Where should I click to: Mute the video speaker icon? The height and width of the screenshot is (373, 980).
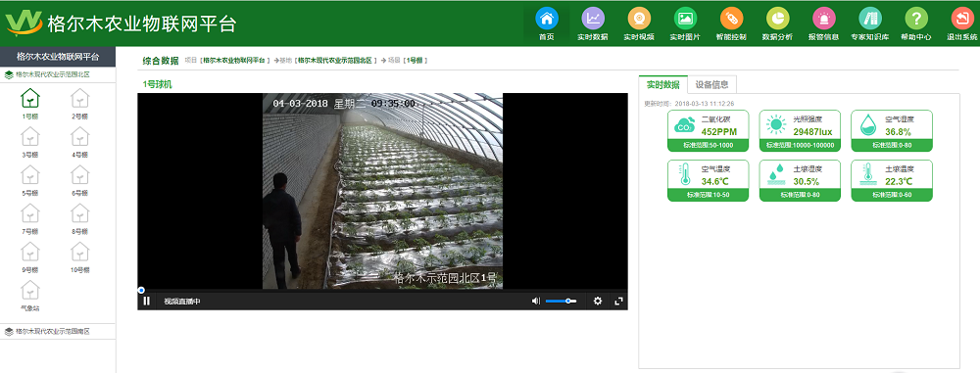pyautogui.click(x=536, y=302)
